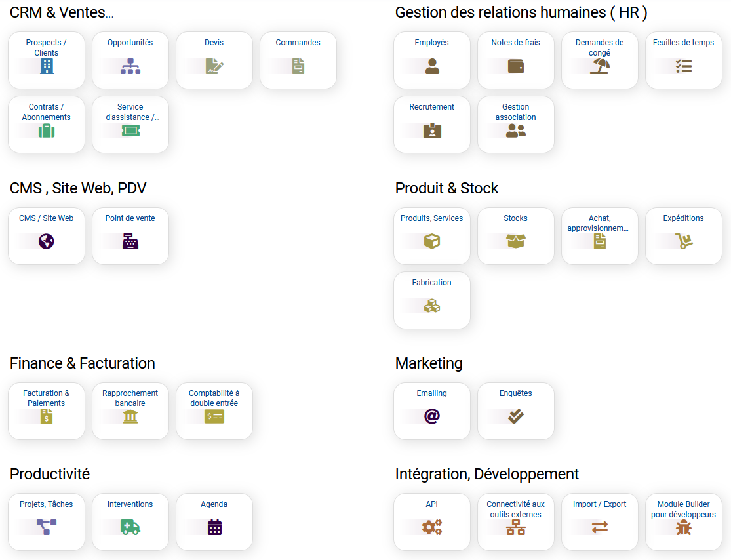Click the Devis signature document icon
The image size is (731, 560).
pyautogui.click(x=214, y=66)
